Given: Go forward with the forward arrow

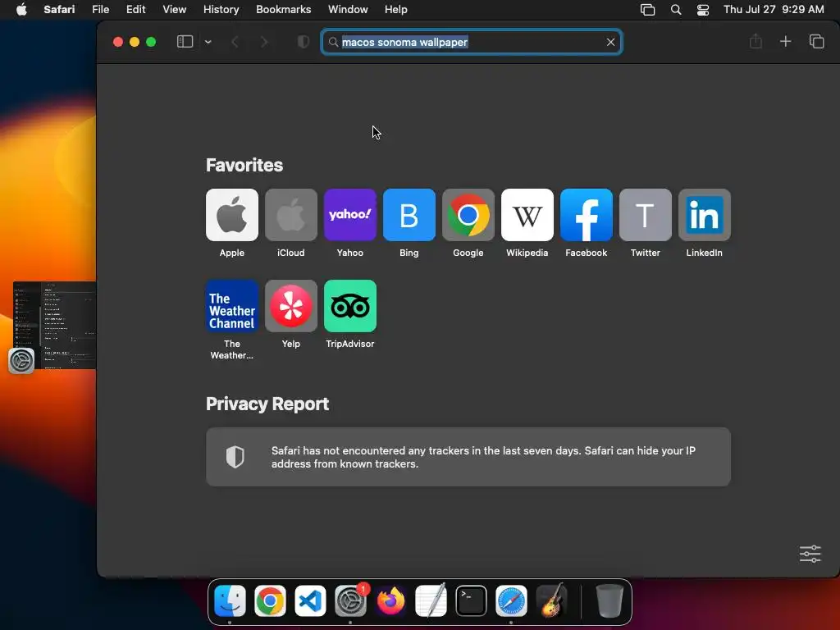Looking at the screenshot, I should coord(263,42).
